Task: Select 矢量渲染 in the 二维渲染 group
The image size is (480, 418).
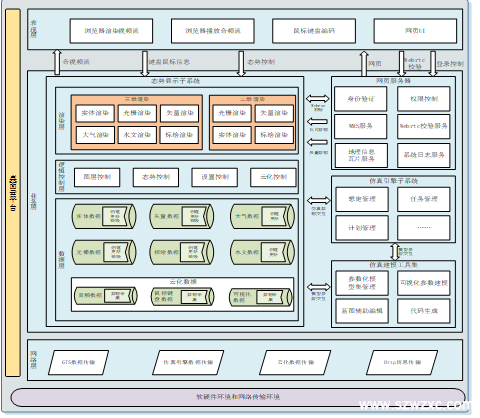Action: (x=274, y=113)
